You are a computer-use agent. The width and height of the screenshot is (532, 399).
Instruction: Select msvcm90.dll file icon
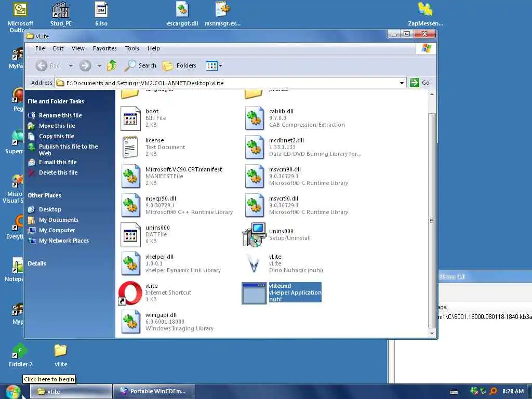coord(255,177)
